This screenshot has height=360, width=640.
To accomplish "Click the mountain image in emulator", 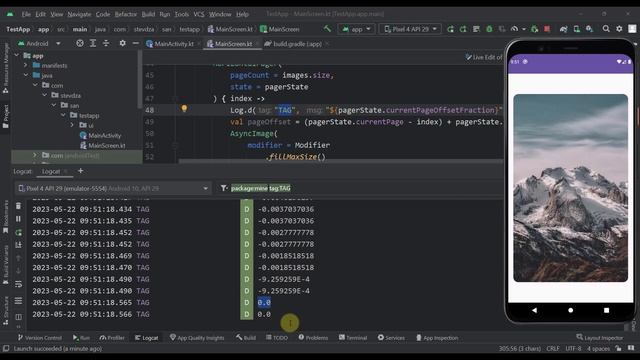I will click(570, 188).
